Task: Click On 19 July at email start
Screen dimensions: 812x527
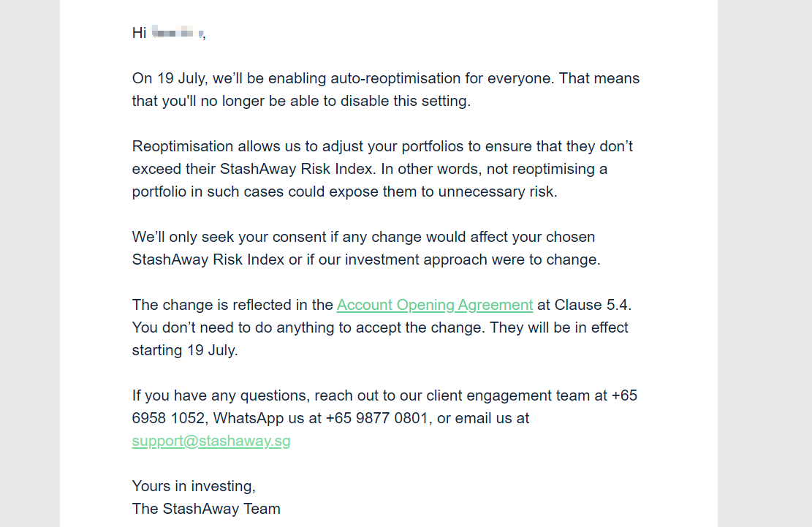Action: coord(170,78)
